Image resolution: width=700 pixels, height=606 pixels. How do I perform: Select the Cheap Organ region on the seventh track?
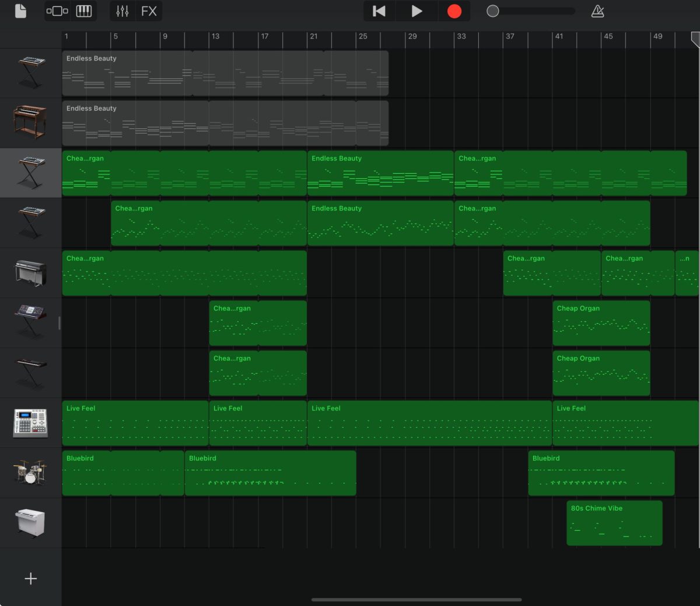[x=601, y=373]
